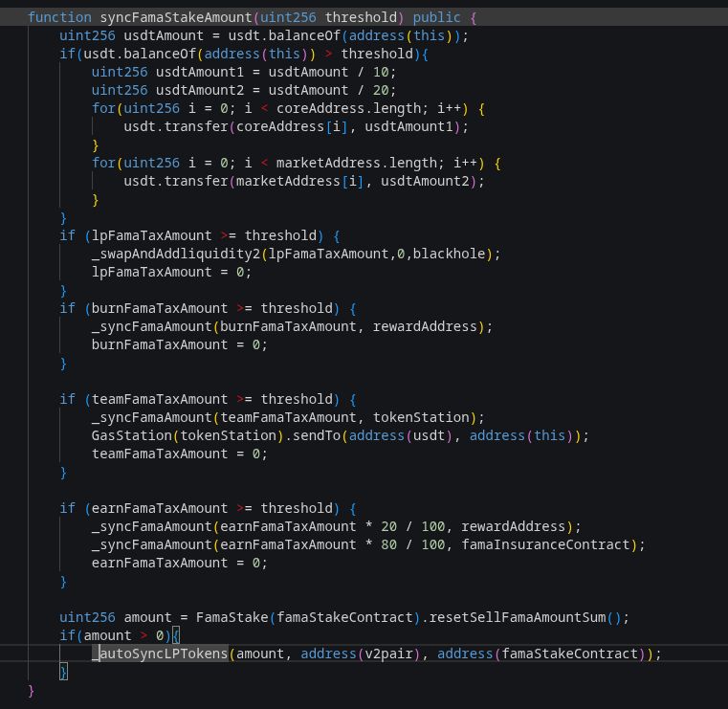The height and width of the screenshot is (709, 728).
Task: Click the 'earnFamaTaxAmount * 20 / 100' expression
Action: tap(332, 526)
